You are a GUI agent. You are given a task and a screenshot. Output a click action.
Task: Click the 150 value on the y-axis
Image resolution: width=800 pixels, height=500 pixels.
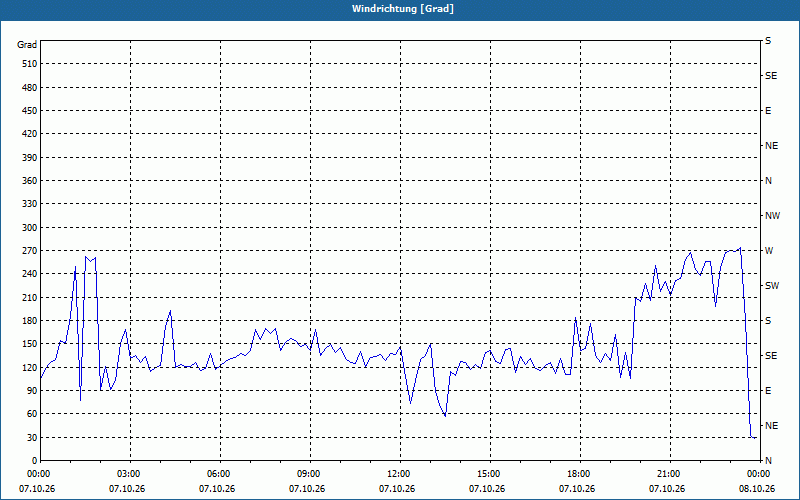click(x=31, y=344)
